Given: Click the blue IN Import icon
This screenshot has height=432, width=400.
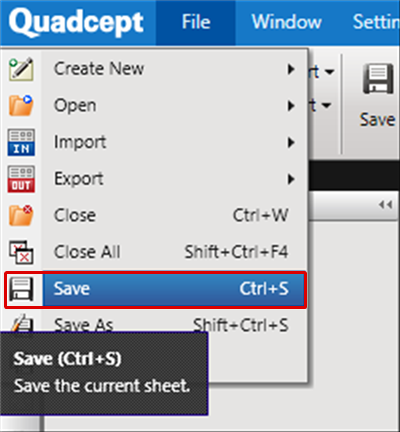Looking at the screenshot, I should [x=21, y=142].
